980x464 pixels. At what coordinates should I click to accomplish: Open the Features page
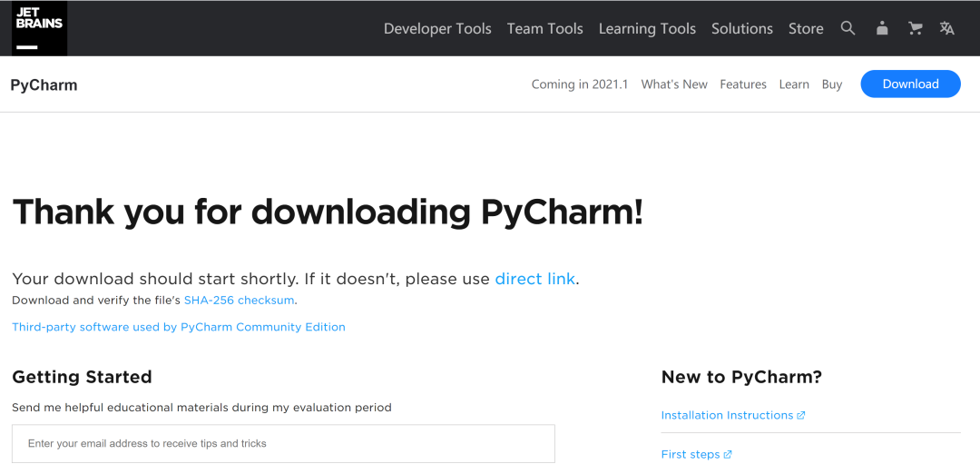coord(743,84)
